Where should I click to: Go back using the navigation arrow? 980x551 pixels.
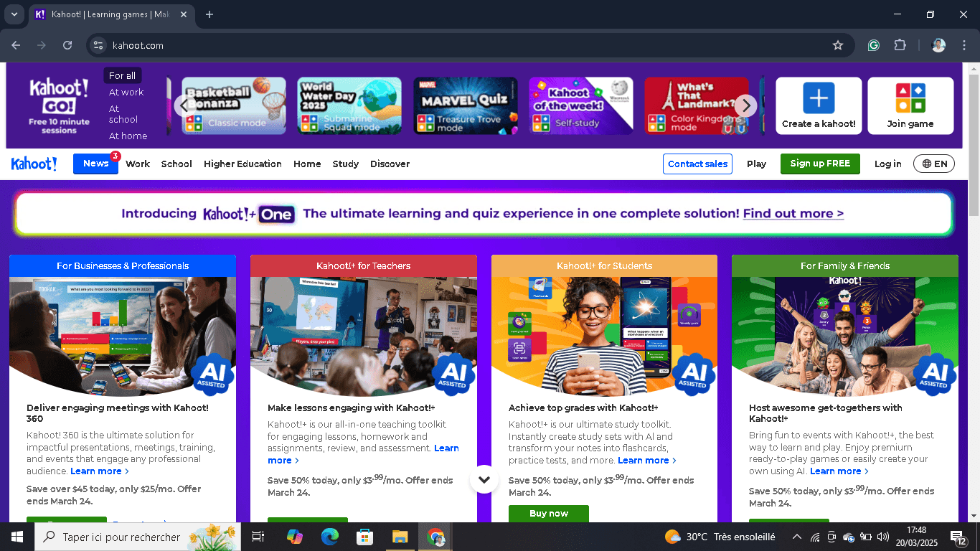coord(15,44)
